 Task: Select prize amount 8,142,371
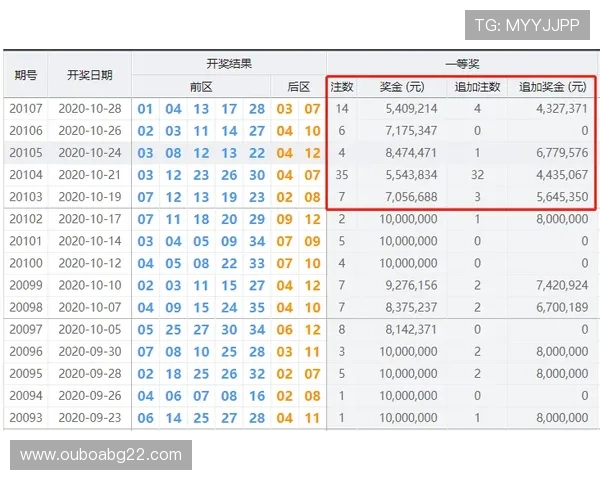pos(411,329)
